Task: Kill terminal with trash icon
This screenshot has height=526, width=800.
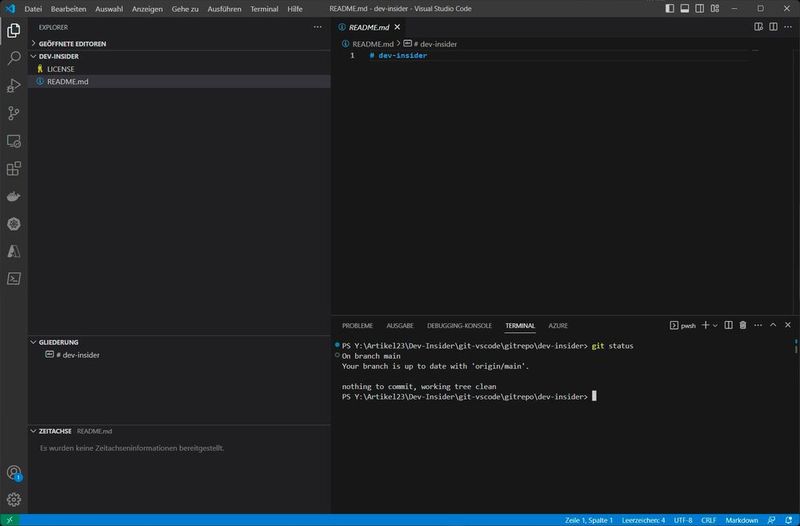Action: tap(743, 325)
